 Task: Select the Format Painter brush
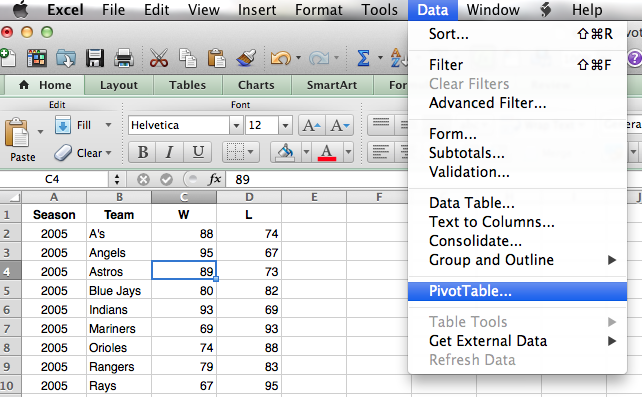pyautogui.click(x=246, y=58)
